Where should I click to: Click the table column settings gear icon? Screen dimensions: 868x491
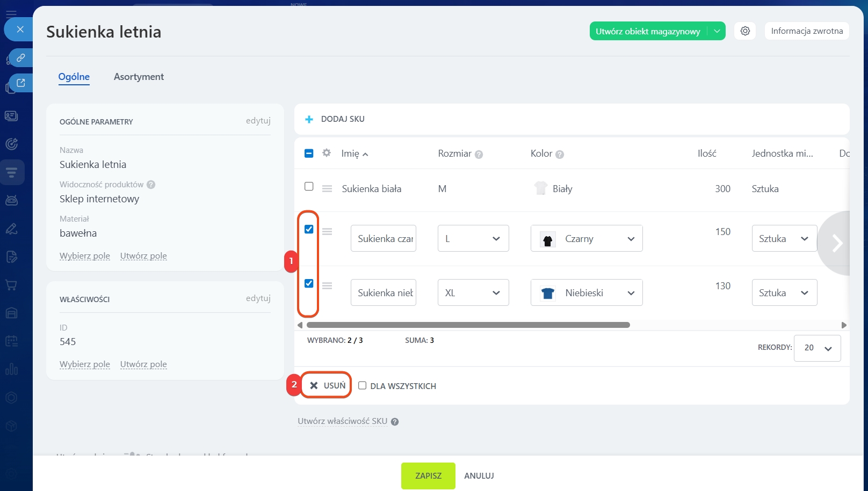pos(326,153)
